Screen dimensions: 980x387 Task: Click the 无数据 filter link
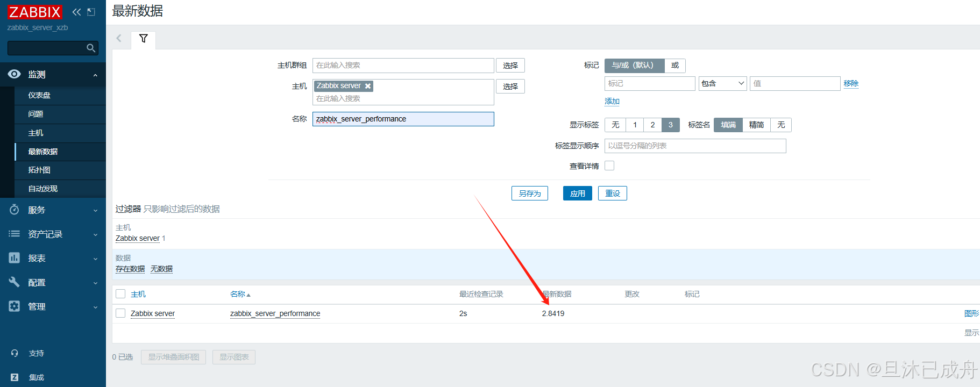coord(161,269)
